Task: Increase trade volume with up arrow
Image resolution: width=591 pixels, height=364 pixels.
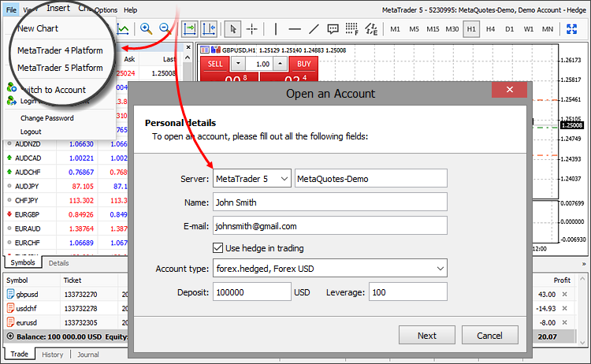Action: click(x=280, y=64)
